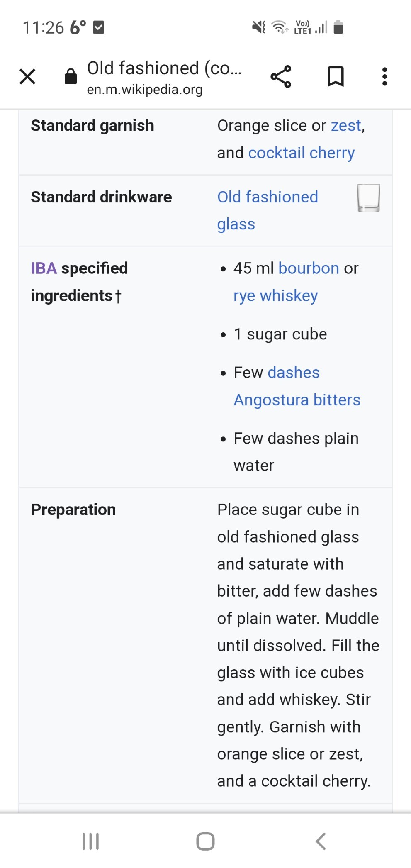
Task: Open the zest link
Action: pos(346,125)
